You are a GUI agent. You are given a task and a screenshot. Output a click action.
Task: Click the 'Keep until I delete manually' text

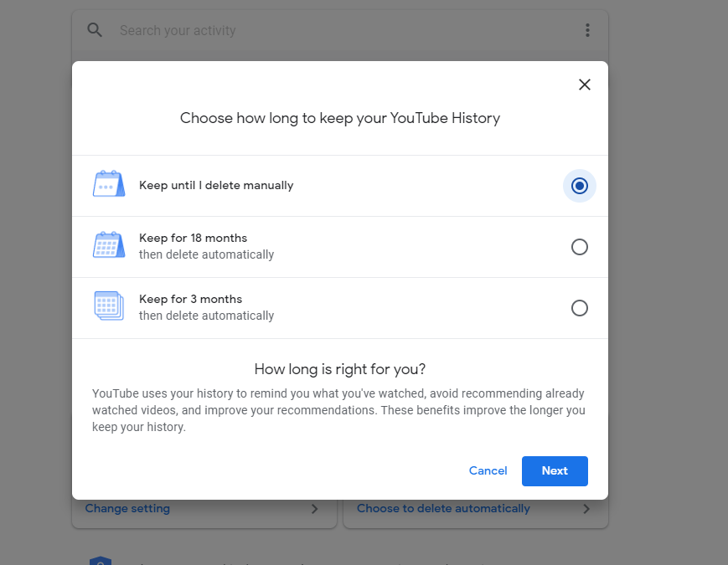[216, 186]
